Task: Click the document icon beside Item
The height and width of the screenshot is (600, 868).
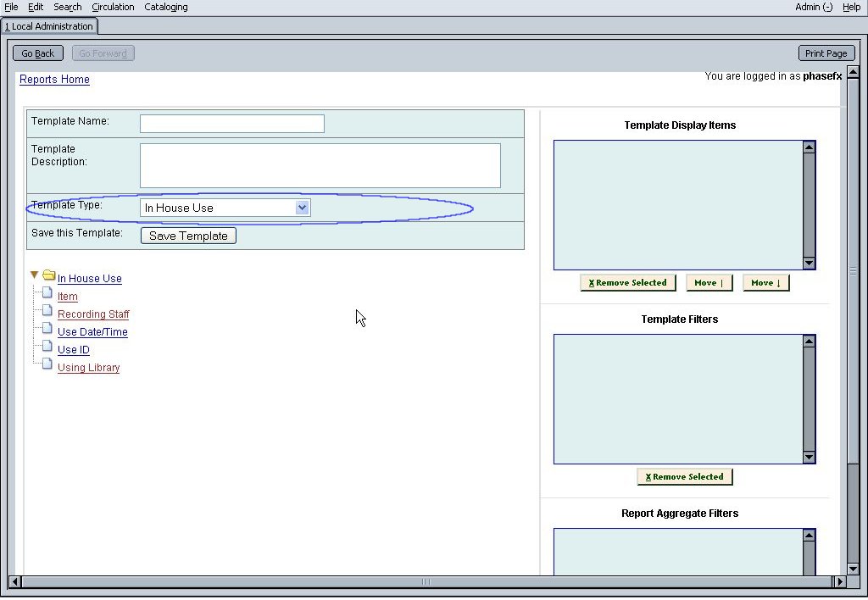Action: 47,293
